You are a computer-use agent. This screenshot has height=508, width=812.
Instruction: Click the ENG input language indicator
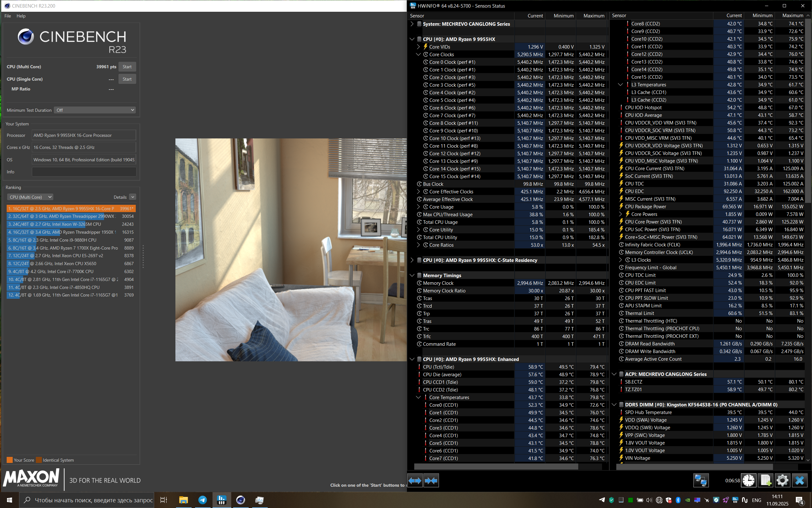[756, 500]
